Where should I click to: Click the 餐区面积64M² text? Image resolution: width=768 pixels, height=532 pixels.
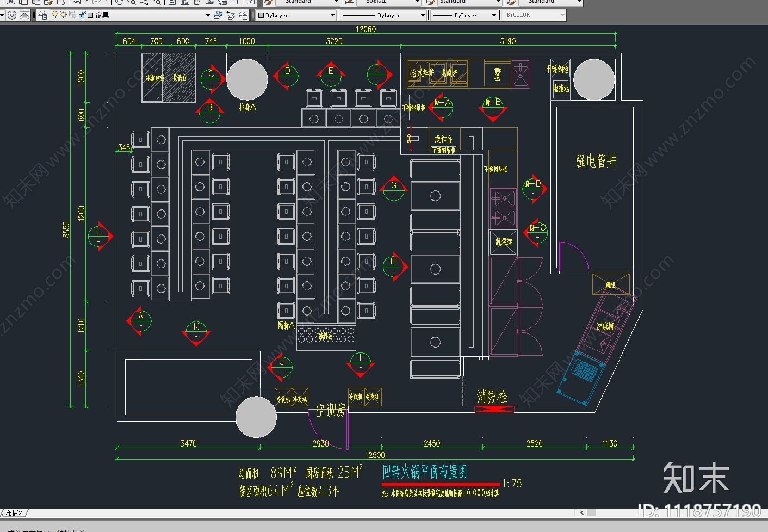point(267,491)
